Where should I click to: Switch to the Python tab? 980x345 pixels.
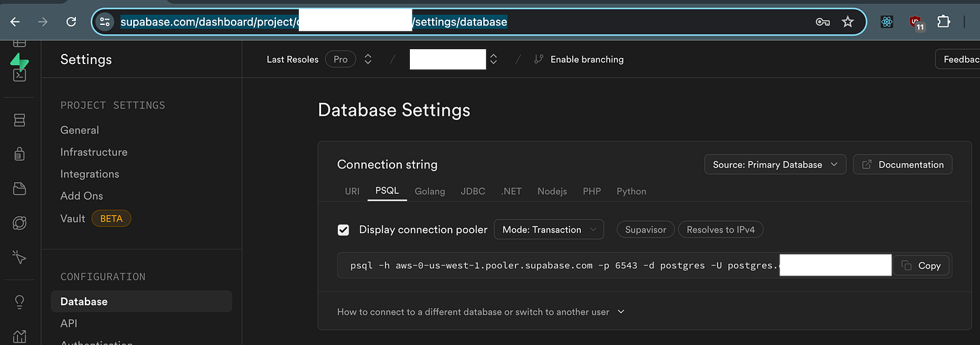coord(631,191)
